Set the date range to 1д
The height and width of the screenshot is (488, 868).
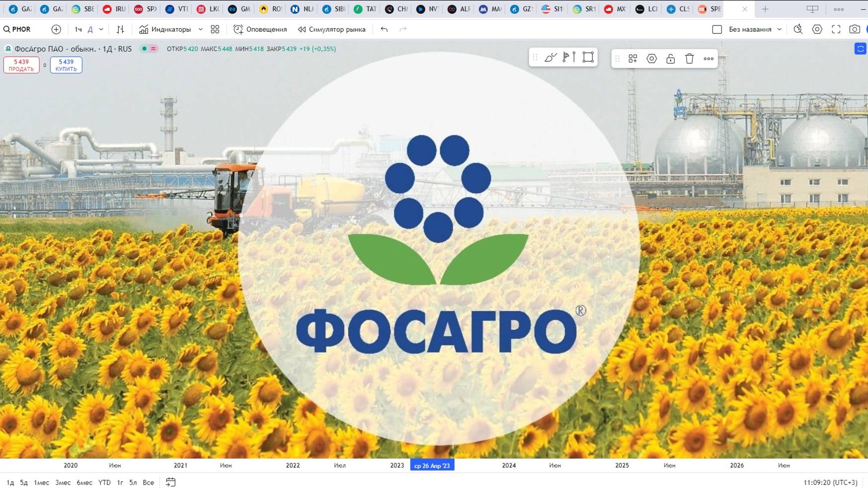click(10, 483)
